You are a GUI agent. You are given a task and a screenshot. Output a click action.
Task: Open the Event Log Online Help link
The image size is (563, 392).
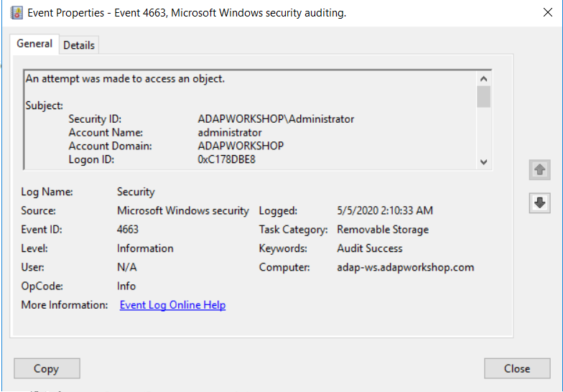(172, 305)
